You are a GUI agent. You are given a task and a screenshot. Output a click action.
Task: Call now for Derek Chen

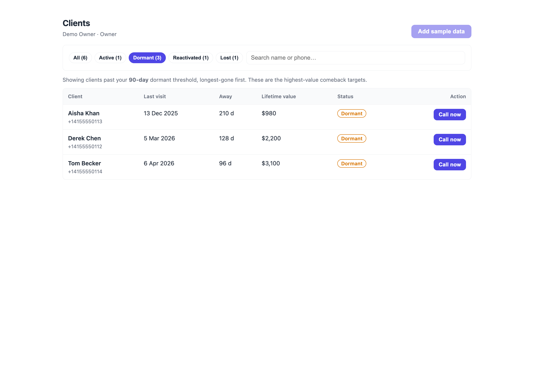(450, 139)
